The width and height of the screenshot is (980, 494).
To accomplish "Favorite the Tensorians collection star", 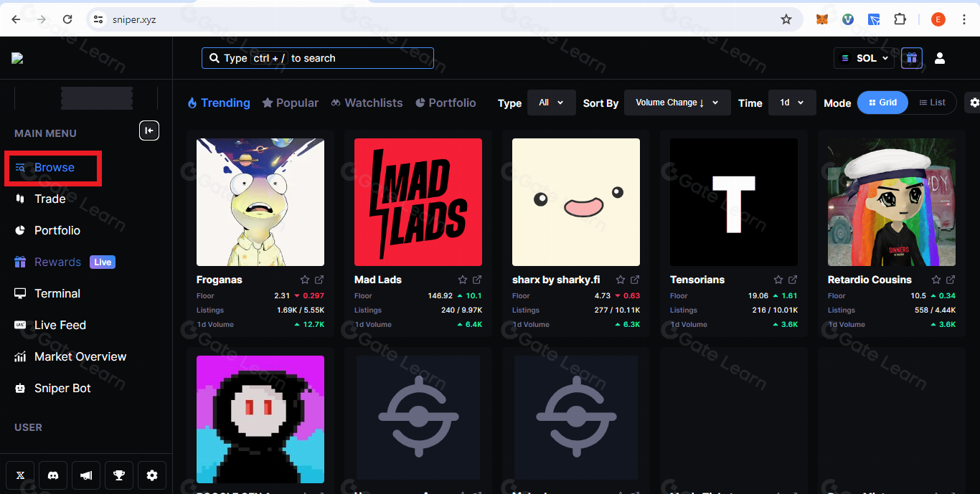I will tap(778, 280).
